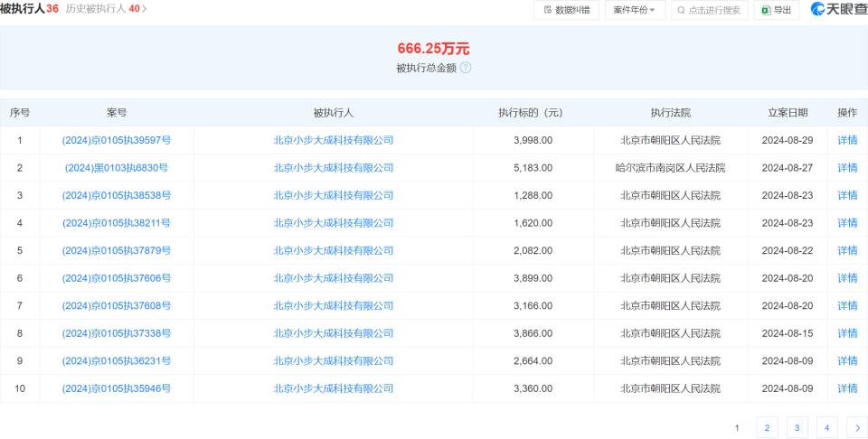Click the 立案日期 column header
The image size is (868, 439).
pyautogui.click(x=788, y=113)
